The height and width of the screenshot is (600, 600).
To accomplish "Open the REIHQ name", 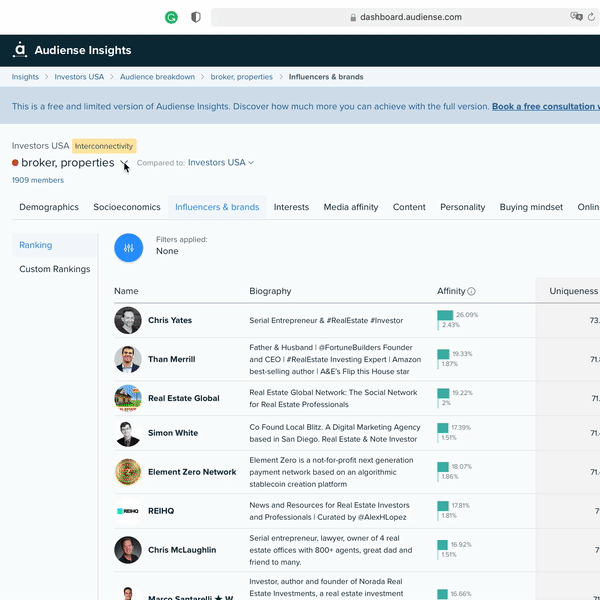I will [x=161, y=511].
